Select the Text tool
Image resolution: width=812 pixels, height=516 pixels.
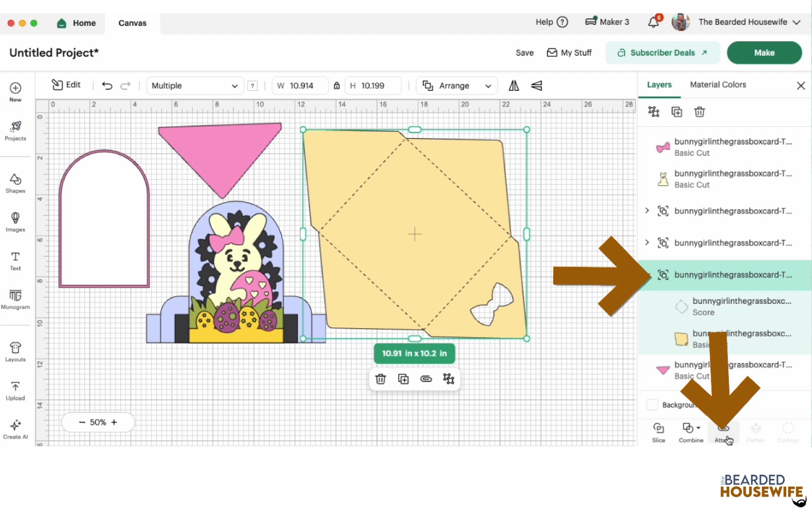15,260
